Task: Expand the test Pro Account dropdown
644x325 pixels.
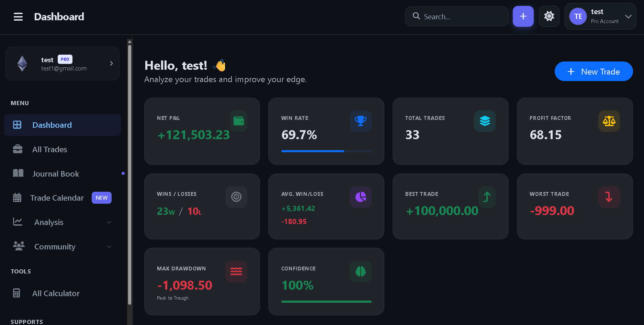Action: [600, 16]
